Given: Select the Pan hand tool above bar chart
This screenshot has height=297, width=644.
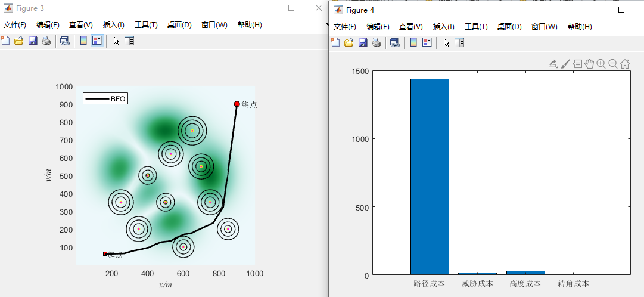Looking at the screenshot, I should point(589,64).
